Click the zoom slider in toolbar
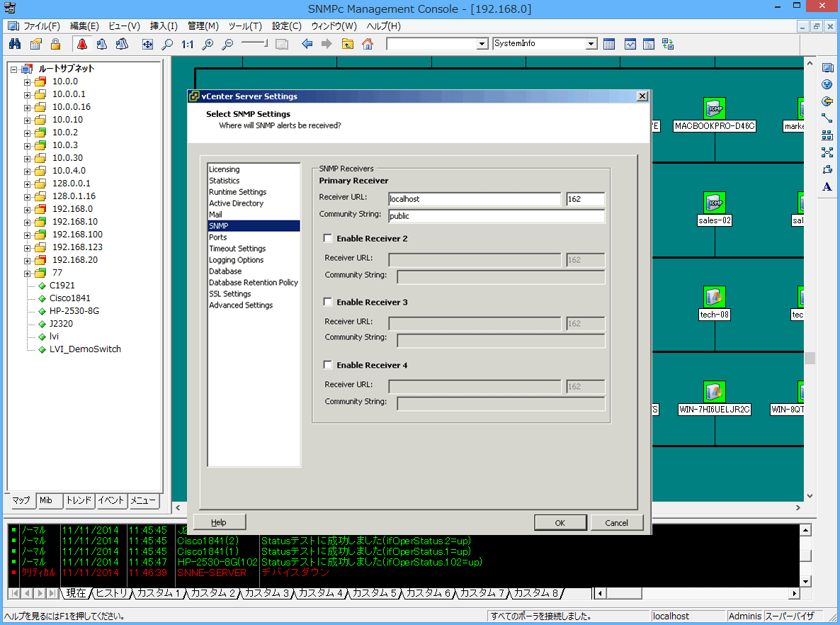840x625 pixels. tap(254, 43)
